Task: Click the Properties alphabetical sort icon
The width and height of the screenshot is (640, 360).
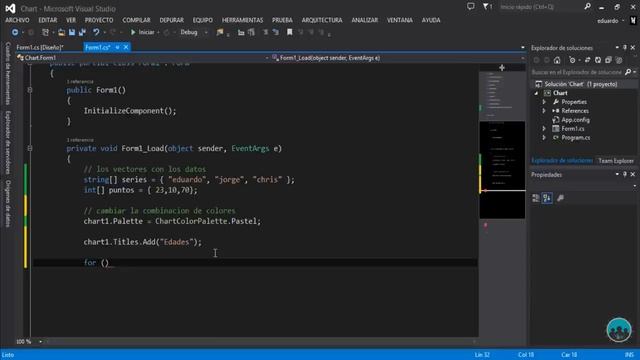Action: click(547, 198)
